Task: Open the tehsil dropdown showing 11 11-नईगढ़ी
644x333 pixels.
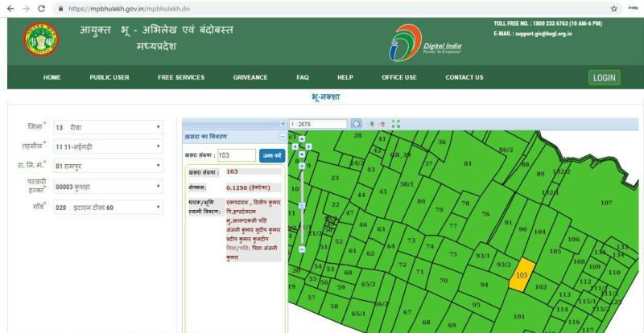Action: 108,146
